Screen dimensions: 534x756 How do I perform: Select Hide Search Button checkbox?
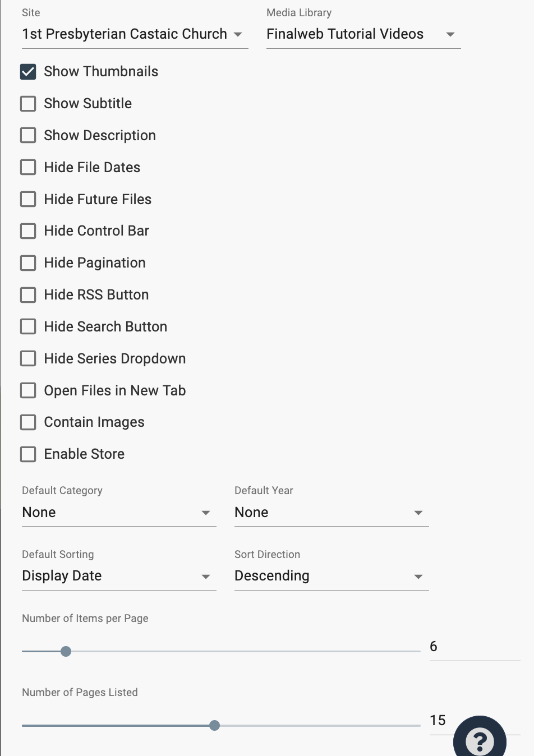(28, 326)
